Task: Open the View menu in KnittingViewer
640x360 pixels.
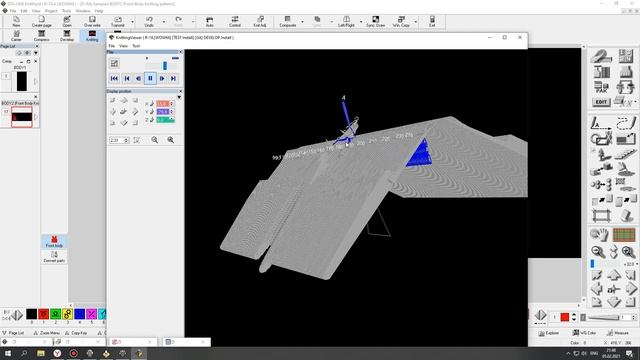Action: pos(123,46)
